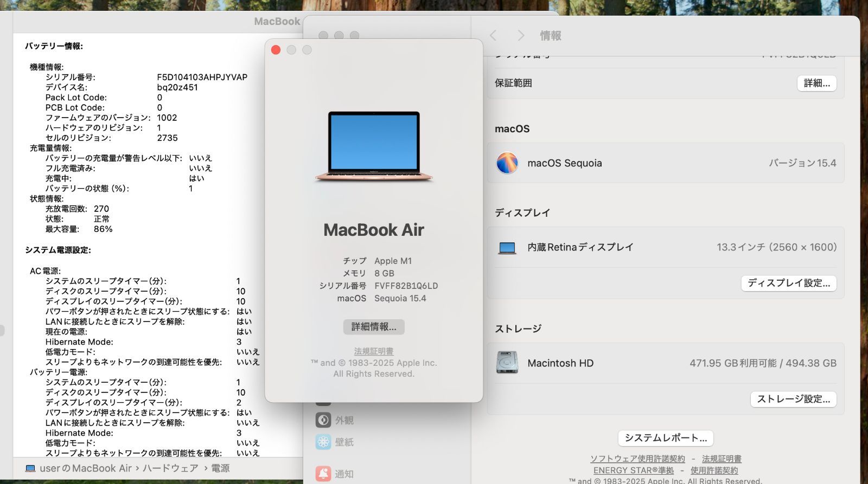The image size is (868, 484).
Task: Go back in System Settings
Action: pyautogui.click(x=493, y=36)
